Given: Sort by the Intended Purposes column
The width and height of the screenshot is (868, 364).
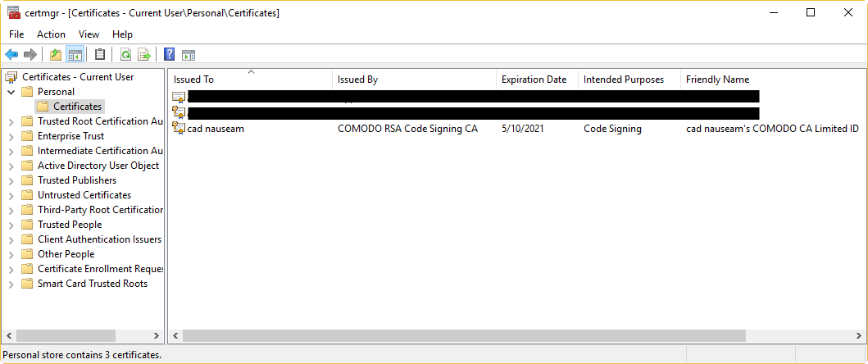Looking at the screenshot, I should (629, 80).
